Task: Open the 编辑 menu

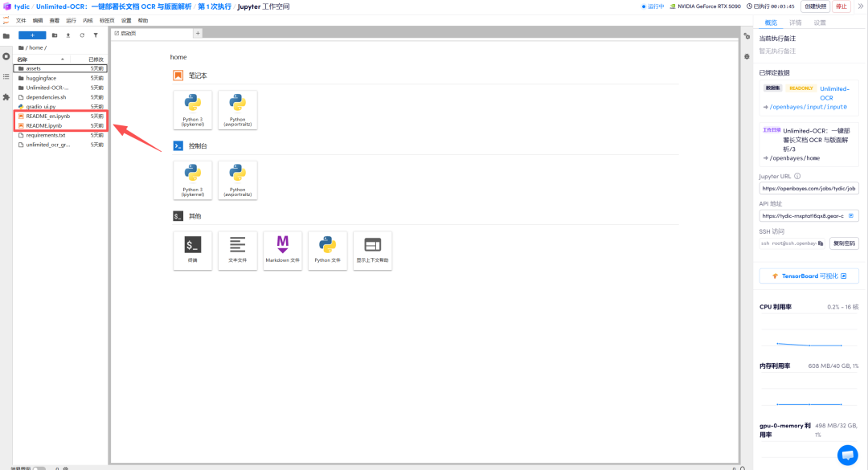Action: point(38,20)
